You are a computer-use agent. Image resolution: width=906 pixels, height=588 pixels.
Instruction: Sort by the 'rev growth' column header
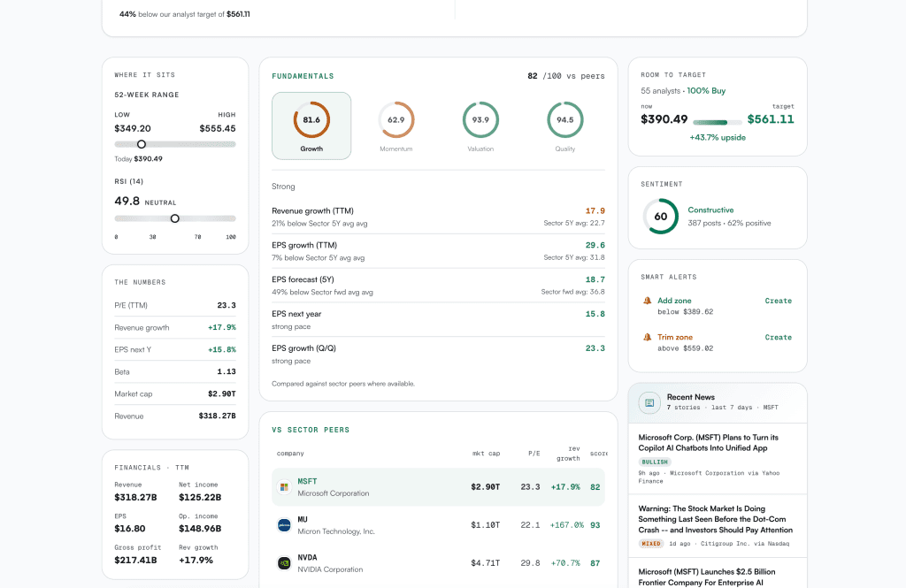coord(568,454)
